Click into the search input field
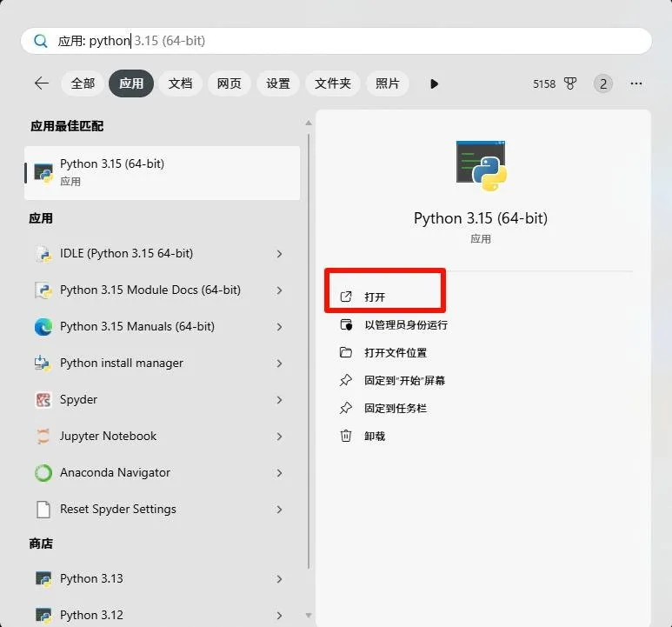 (x=336, y=41)
